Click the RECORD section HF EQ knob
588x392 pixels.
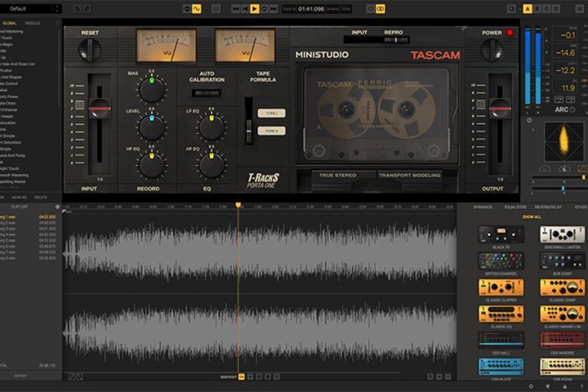152,165
